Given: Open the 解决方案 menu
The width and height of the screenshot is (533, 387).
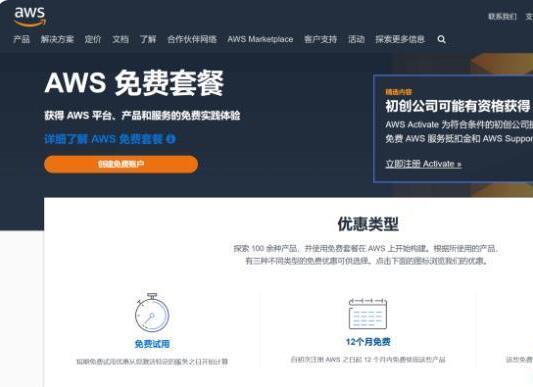Looking at the screenshot, I should coord(57,39).
